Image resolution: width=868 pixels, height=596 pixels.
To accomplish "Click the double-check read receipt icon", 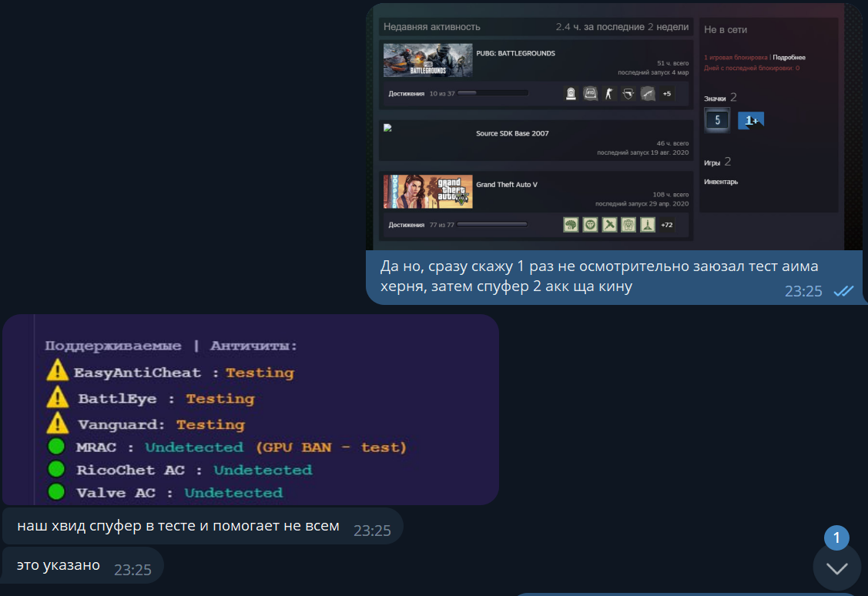I will [843, 291].
